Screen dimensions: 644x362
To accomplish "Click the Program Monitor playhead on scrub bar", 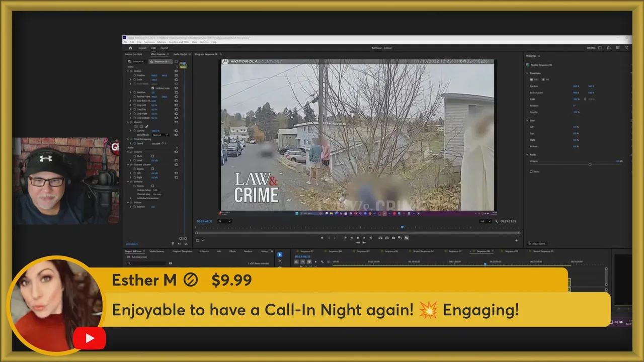I will pyautogui.click(x=403, y=227).
